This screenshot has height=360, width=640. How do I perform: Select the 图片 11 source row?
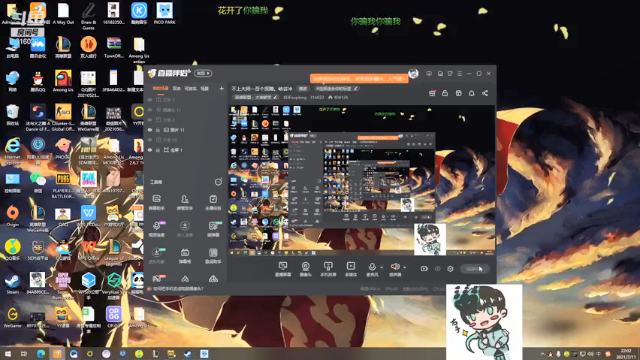[185, 130]
